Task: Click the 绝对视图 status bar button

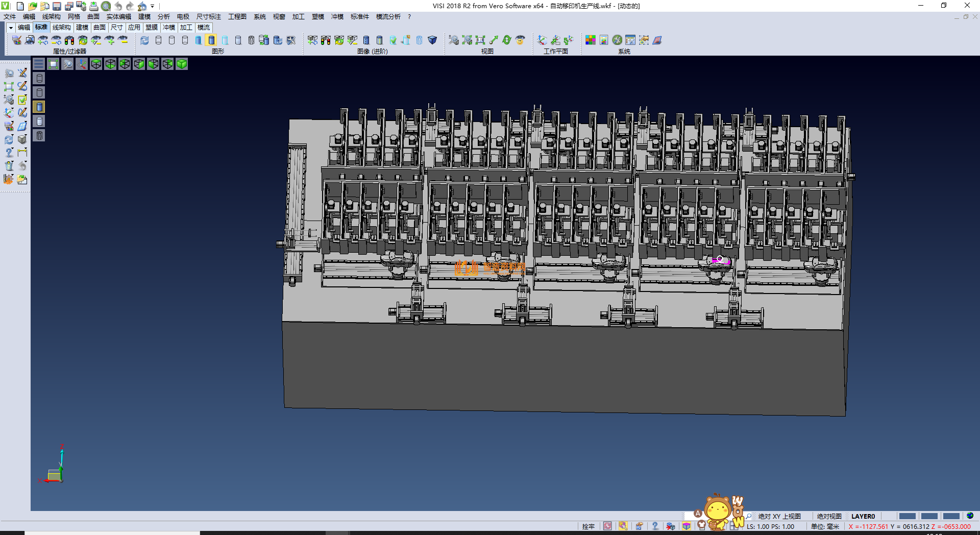Action: pyautogui.click(x=829, y=516)
